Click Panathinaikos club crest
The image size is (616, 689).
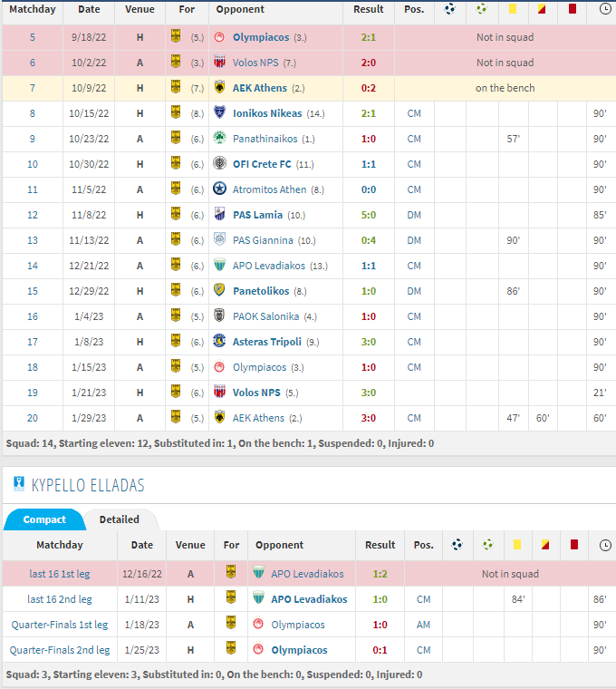[219, 138]
